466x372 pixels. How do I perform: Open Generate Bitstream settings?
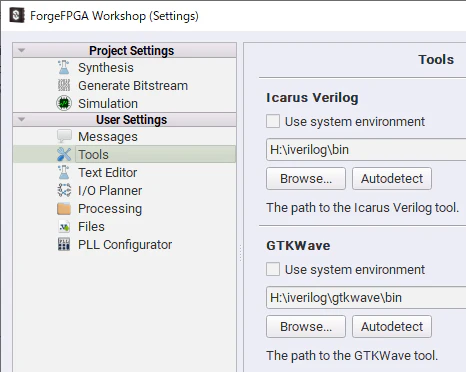(133, 86)
